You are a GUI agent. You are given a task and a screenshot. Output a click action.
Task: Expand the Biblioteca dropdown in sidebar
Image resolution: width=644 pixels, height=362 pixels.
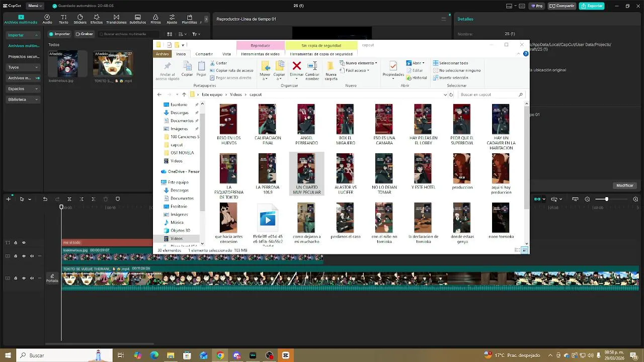coord(36,100)
